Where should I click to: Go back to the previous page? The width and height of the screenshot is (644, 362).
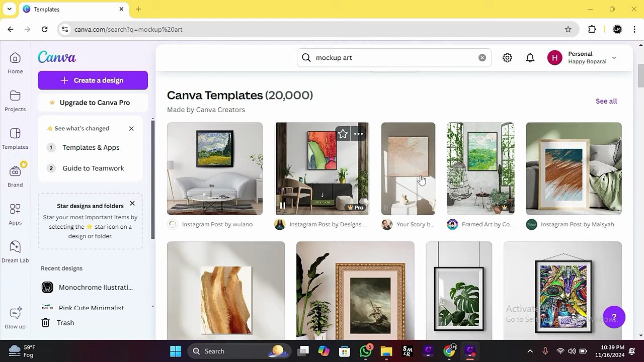click(x=11, y=29)
